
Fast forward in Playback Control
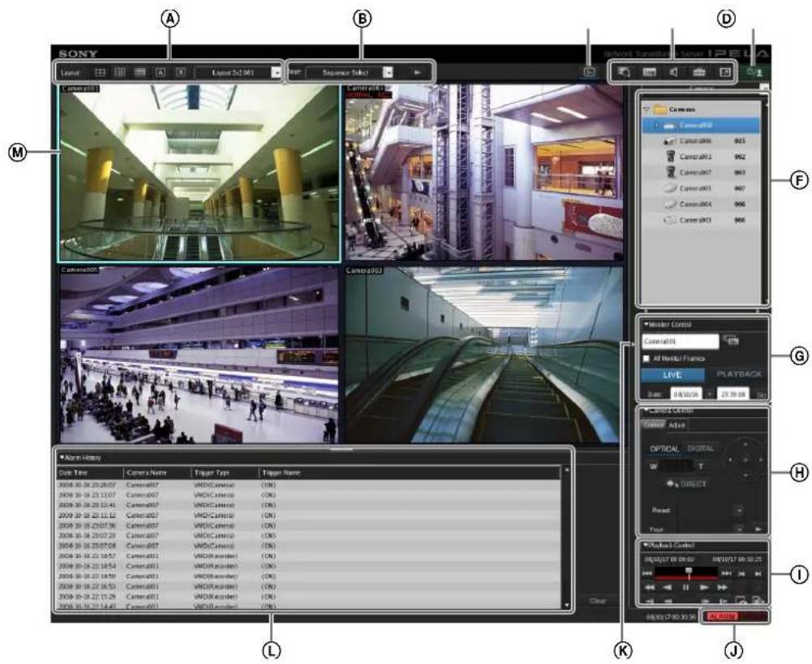[x=723, y=587]
